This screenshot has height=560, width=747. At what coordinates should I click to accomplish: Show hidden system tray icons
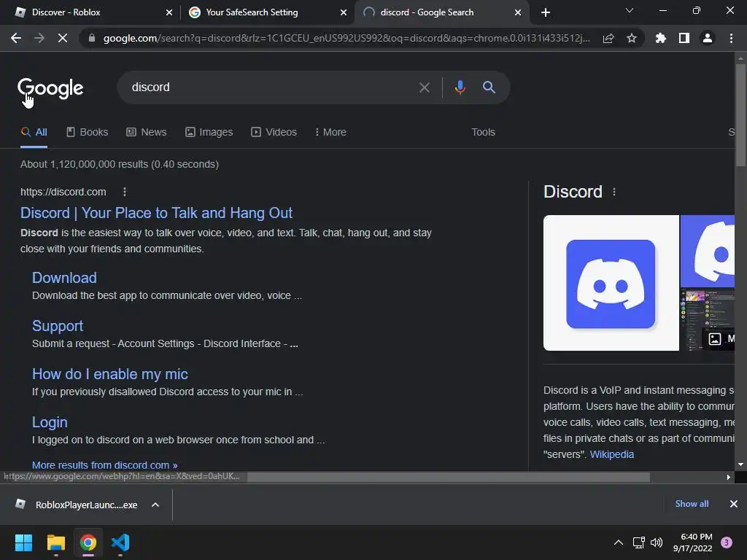(619, 542)
